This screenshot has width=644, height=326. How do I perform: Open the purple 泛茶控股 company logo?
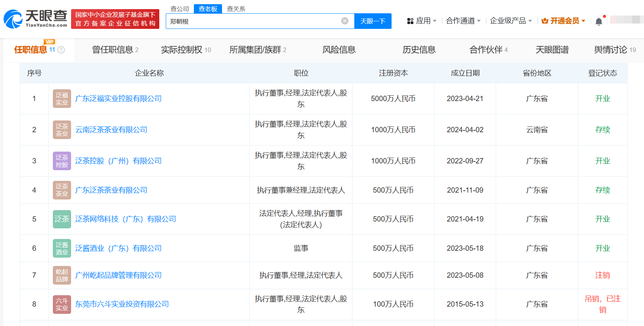[x=62, y=161]
